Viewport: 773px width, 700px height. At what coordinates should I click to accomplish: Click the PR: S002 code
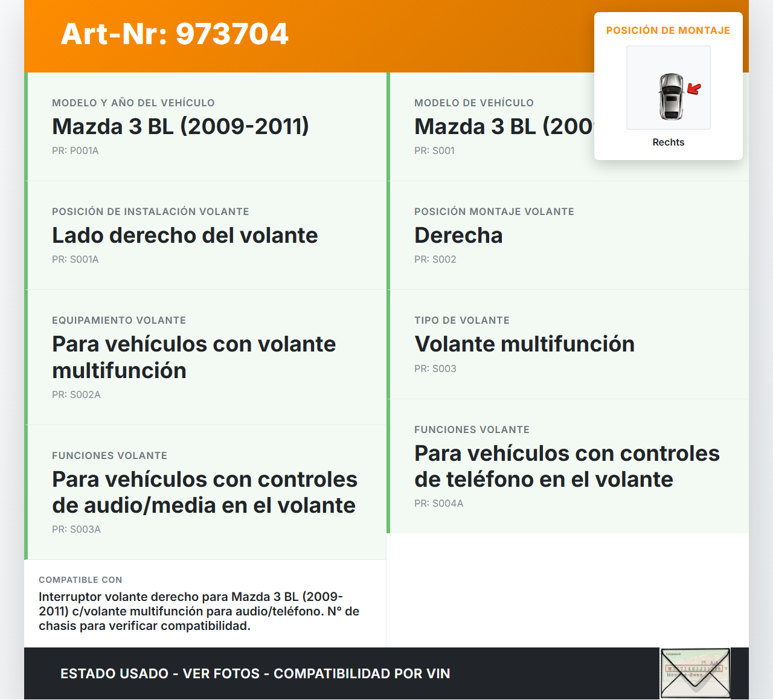435,259
